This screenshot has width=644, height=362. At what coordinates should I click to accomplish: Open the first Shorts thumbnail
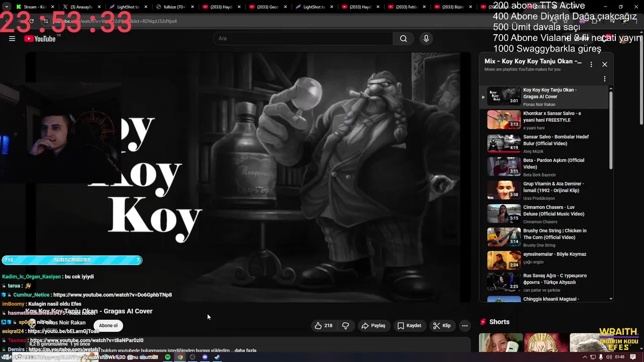[x=501, y=342]
